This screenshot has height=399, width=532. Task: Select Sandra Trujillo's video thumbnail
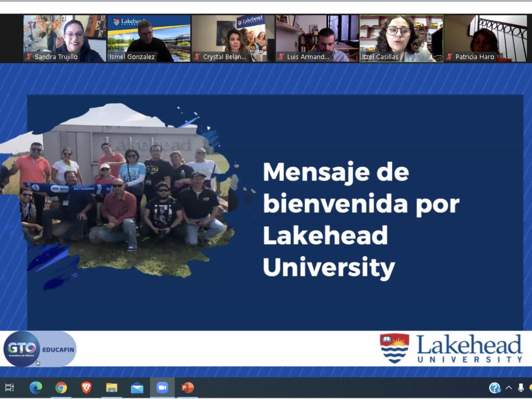pyautogui.click(x=65, y=39)
